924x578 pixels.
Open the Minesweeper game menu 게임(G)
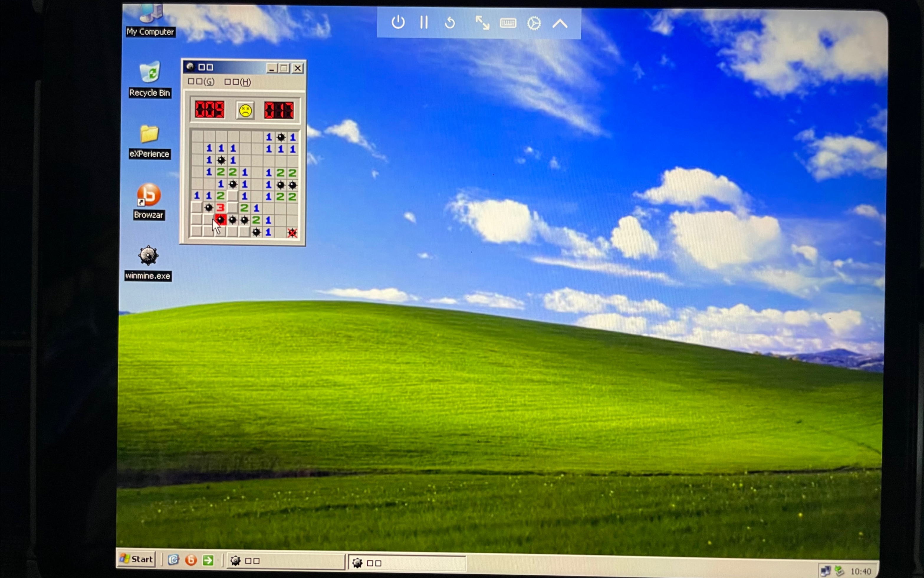click(200, 81)
